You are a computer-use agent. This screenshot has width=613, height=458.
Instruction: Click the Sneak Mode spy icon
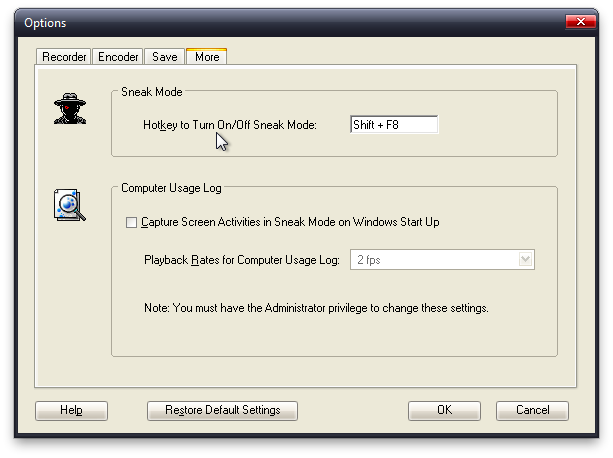(70, 109)
